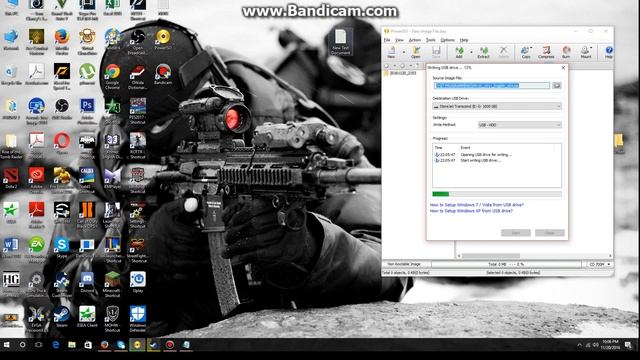This screenshot has width=640, height=360.
Task: Open Microsoft Edge from taskbar
Action: (56, 345)
